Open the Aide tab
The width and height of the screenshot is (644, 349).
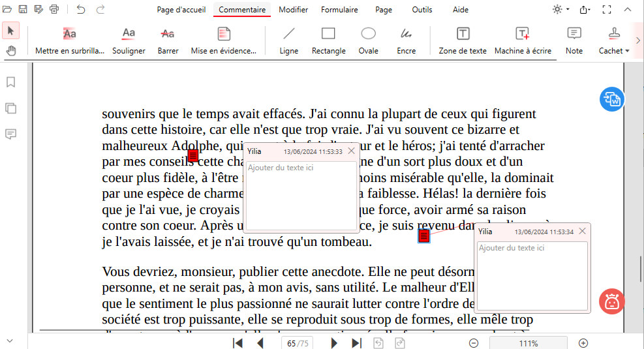point(461,9)
